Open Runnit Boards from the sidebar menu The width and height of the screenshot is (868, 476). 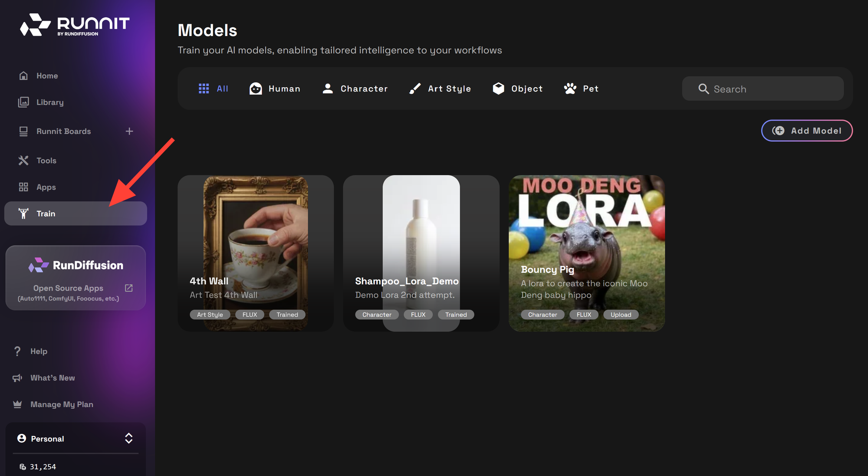[x=63, y=131]
